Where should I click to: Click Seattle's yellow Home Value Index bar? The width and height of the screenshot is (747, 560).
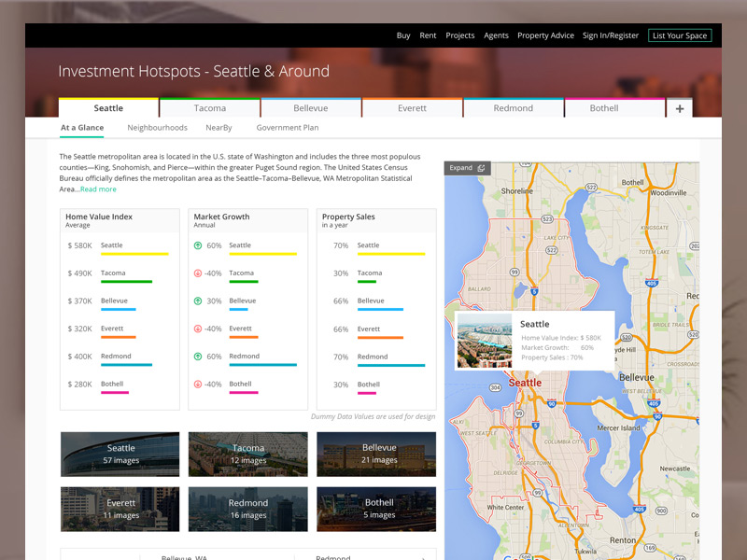click(134, 254)
